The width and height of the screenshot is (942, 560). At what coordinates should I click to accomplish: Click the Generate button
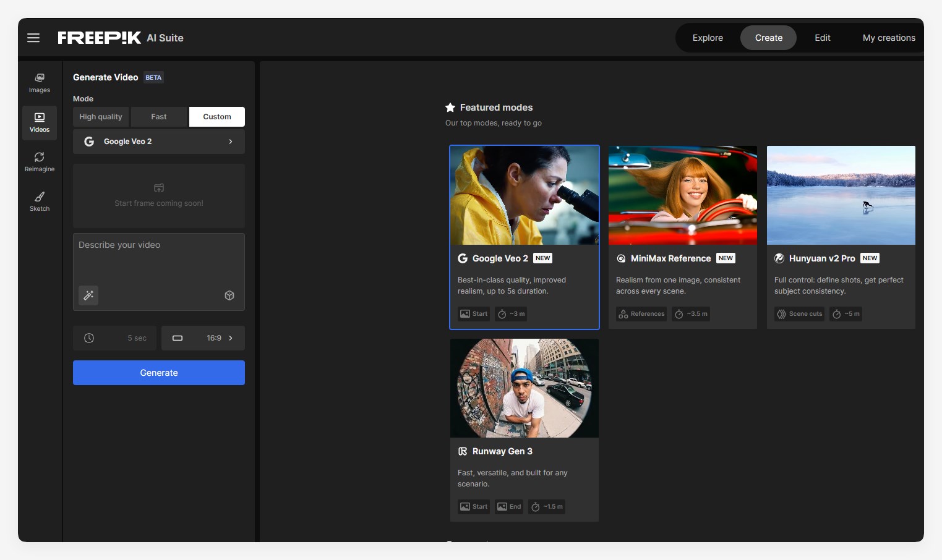[x=158, y=373]
